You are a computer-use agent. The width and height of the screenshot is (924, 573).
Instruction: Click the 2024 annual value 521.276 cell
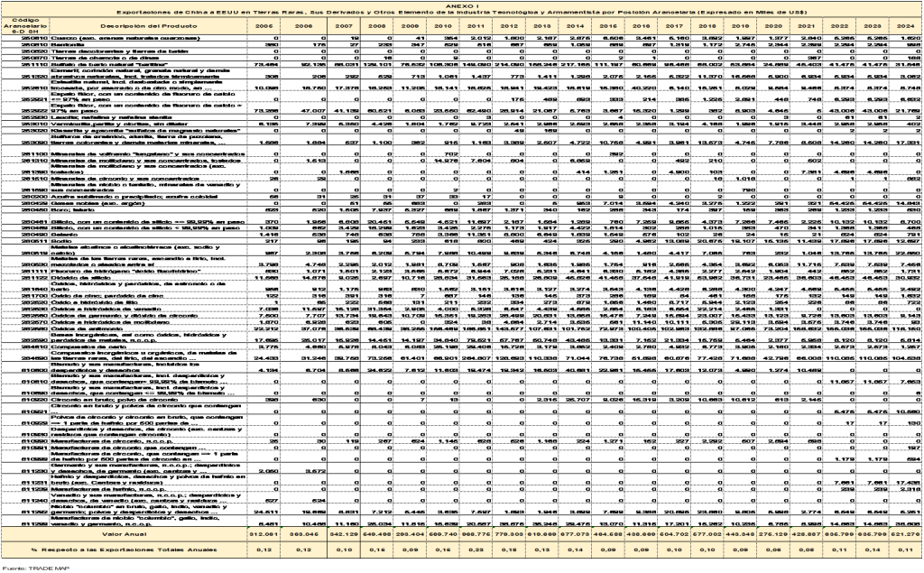905,535
